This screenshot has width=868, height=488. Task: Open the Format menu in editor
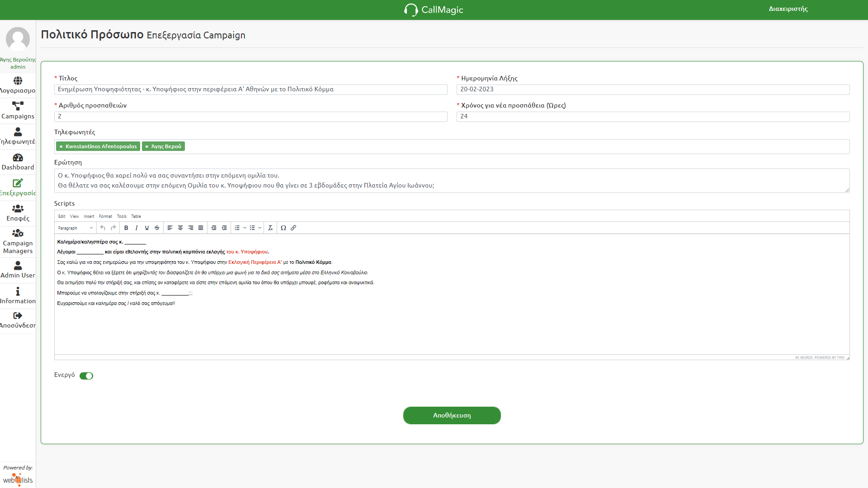point(105,216)
